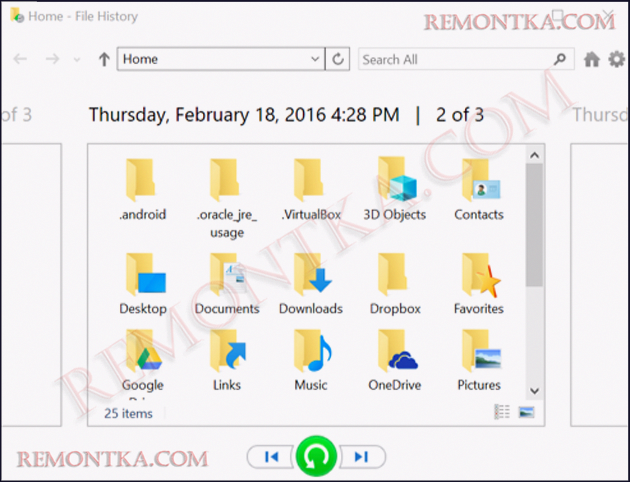Select the OneDrive folder icon
Screen dimensions: 630x482
tap(398, 351)
